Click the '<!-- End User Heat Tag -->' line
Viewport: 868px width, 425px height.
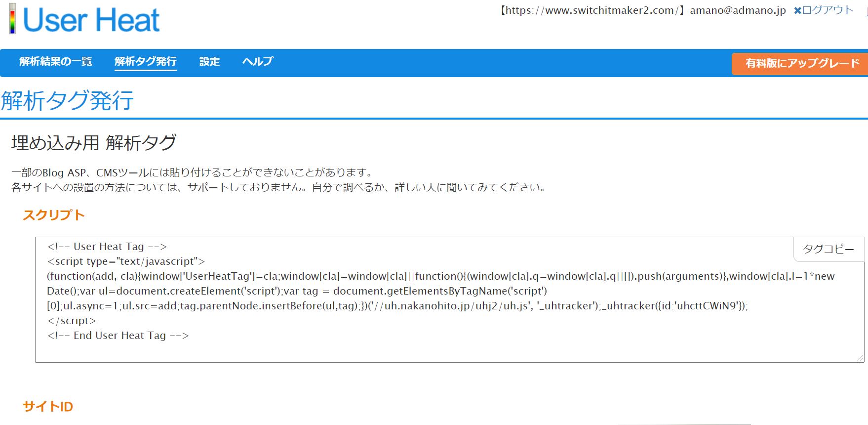[118, 336]
